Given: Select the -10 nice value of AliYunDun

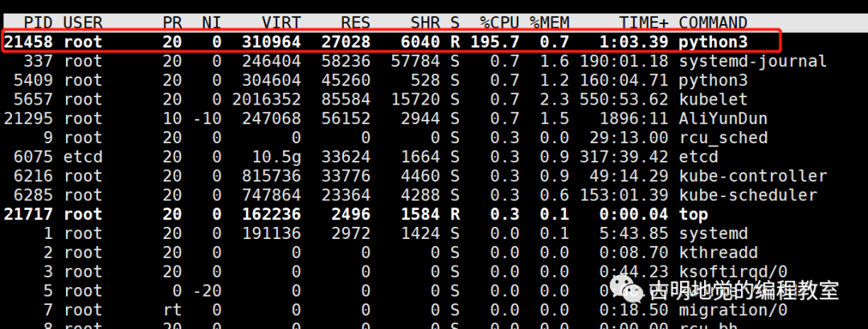Looking at the screenshot, I should (207, 118).
